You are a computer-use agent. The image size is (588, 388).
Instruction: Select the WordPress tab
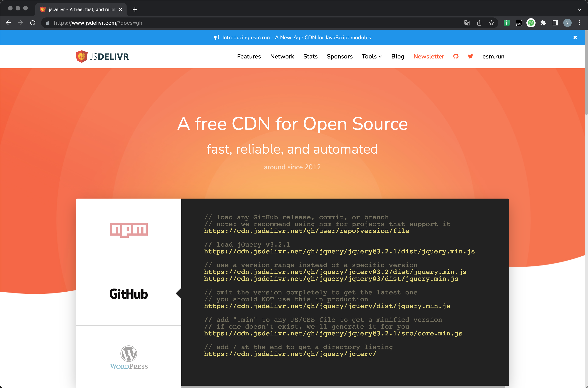128,357
